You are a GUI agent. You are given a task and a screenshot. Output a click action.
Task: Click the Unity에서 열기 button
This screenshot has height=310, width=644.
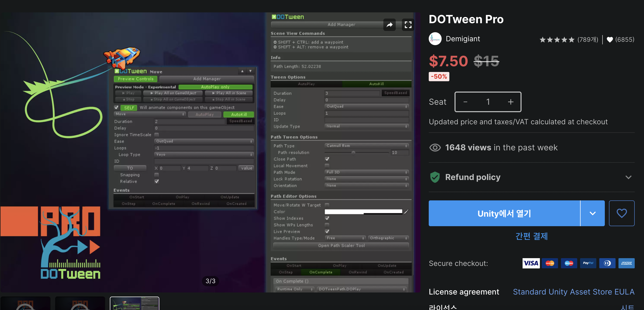504,213
